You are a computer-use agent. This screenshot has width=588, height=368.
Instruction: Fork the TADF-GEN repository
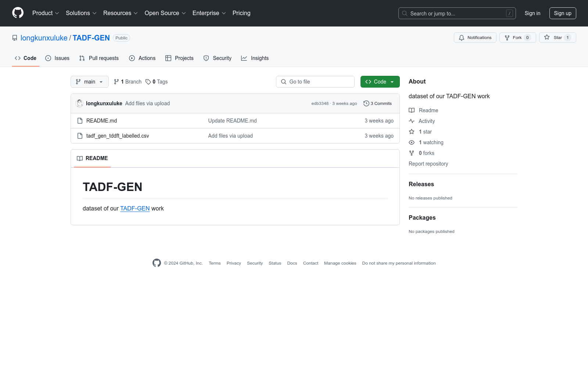pyautogui.click(x=518, y=38)
